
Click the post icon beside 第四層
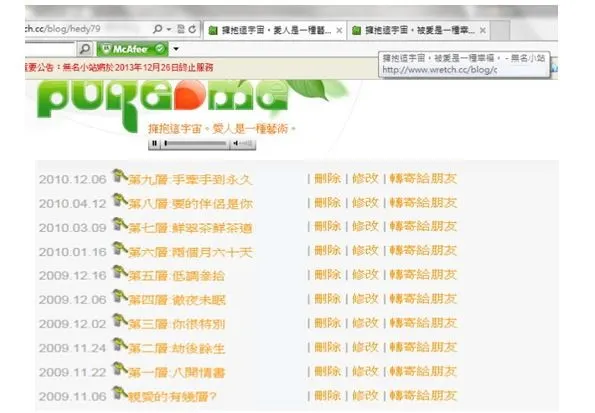pyautogui.click(x=120, y=297)
